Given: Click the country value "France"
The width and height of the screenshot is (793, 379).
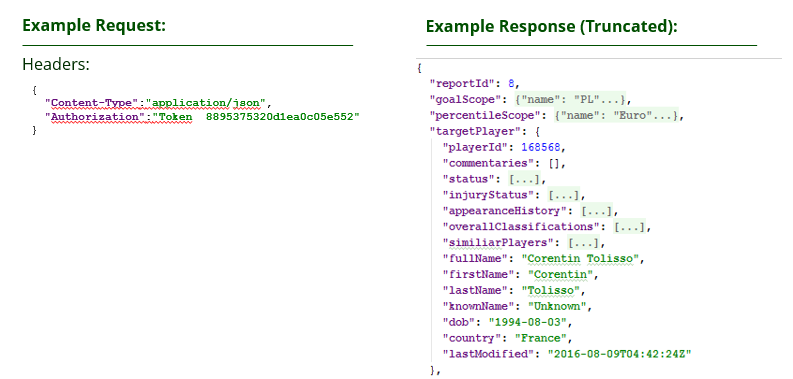Looking at the screenshot, I should 541,338.
